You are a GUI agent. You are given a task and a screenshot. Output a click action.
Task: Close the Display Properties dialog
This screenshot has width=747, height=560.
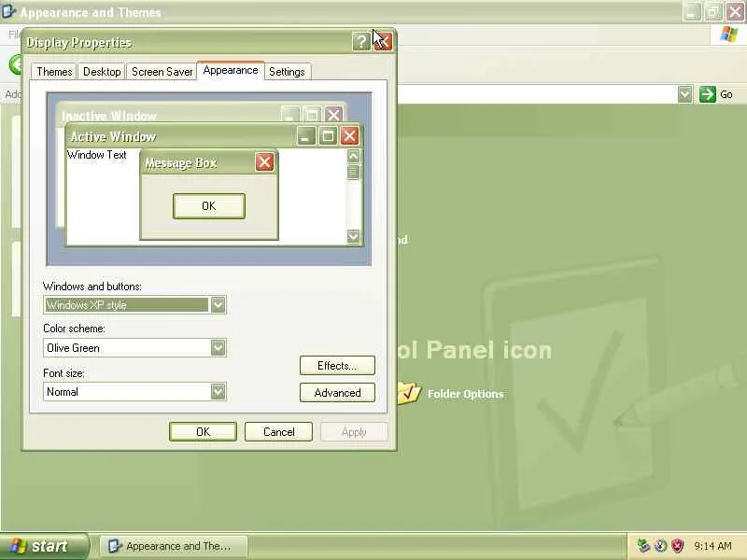point(383,42)
